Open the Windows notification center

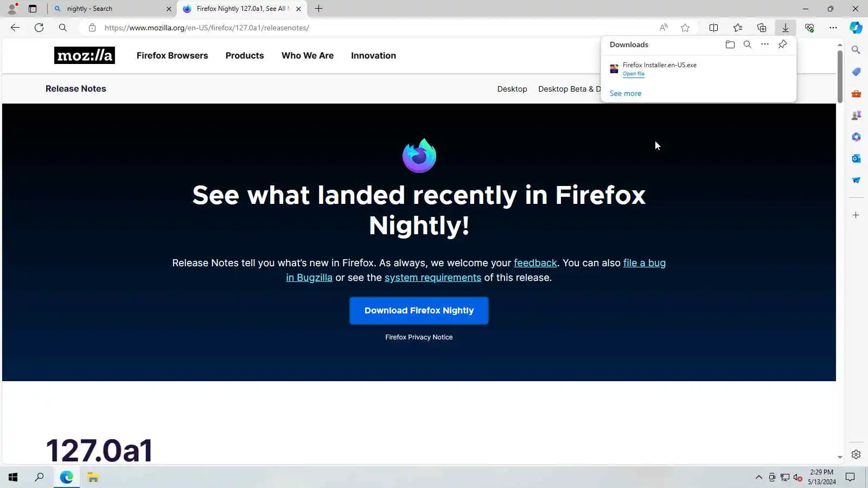[850, 477]
